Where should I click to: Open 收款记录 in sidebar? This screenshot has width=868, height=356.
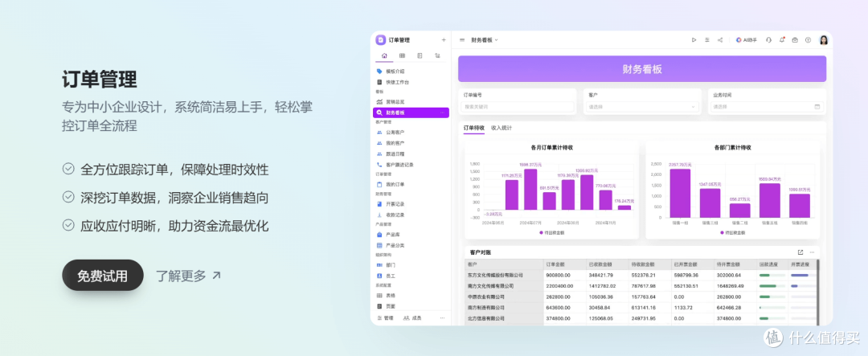click(x=411, y=215)
